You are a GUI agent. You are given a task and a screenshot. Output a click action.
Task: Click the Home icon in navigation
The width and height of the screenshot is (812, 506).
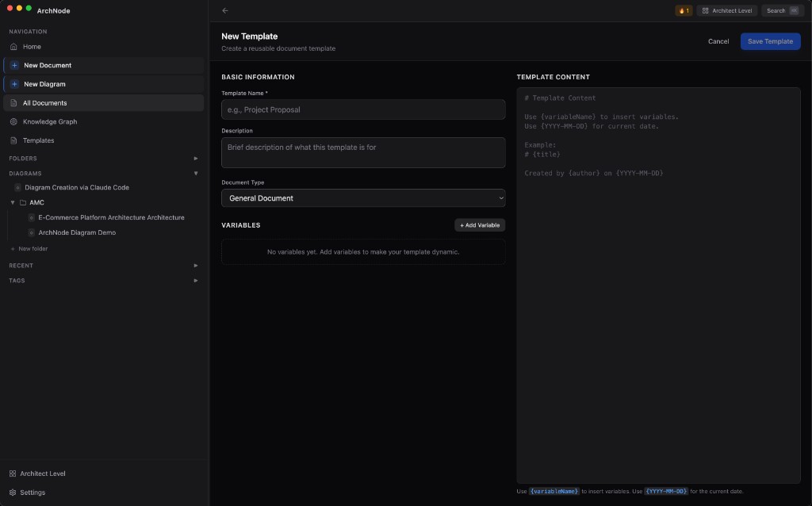[x=13, y=47]
